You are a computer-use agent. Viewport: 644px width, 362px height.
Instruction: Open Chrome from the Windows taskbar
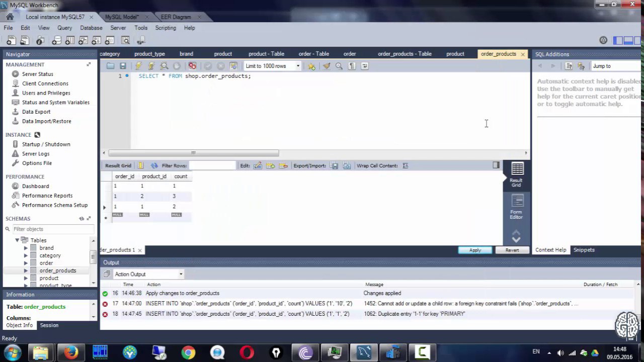tap(188, 352)
